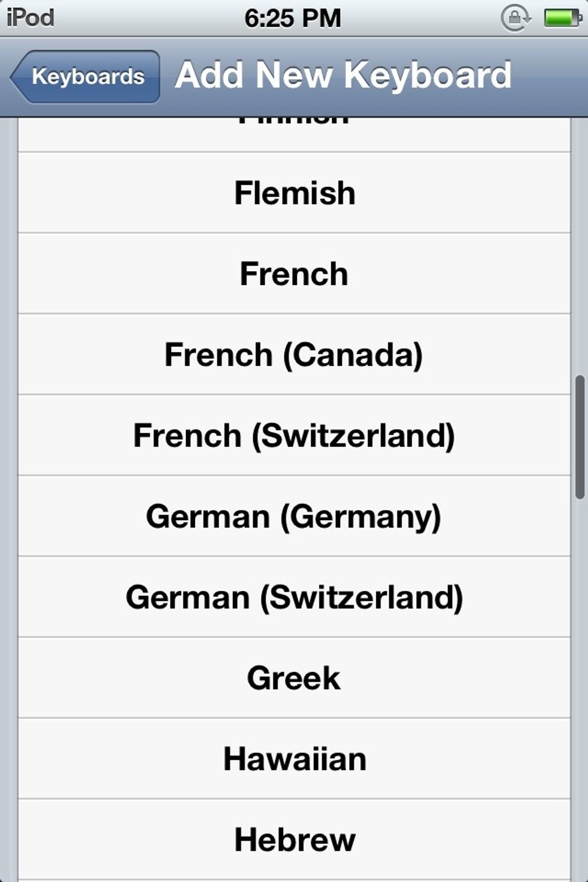Click the vertical scrollbar handle

(580, 437)
